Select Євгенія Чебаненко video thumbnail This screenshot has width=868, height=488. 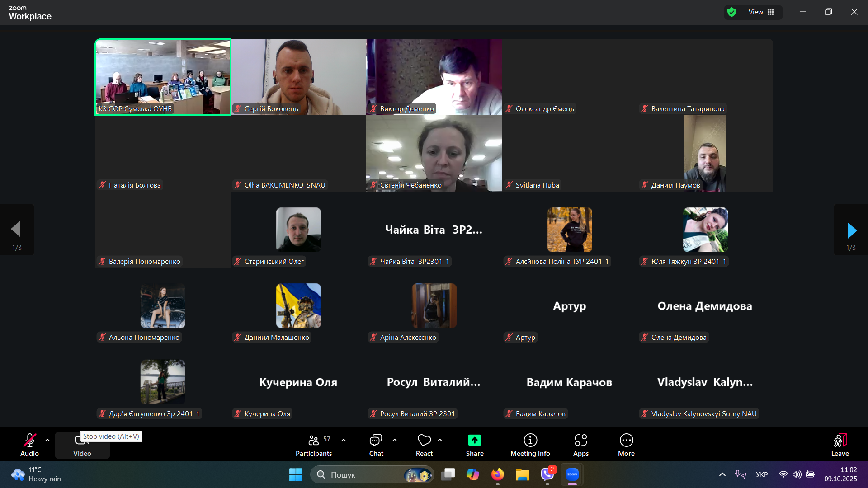434,153
